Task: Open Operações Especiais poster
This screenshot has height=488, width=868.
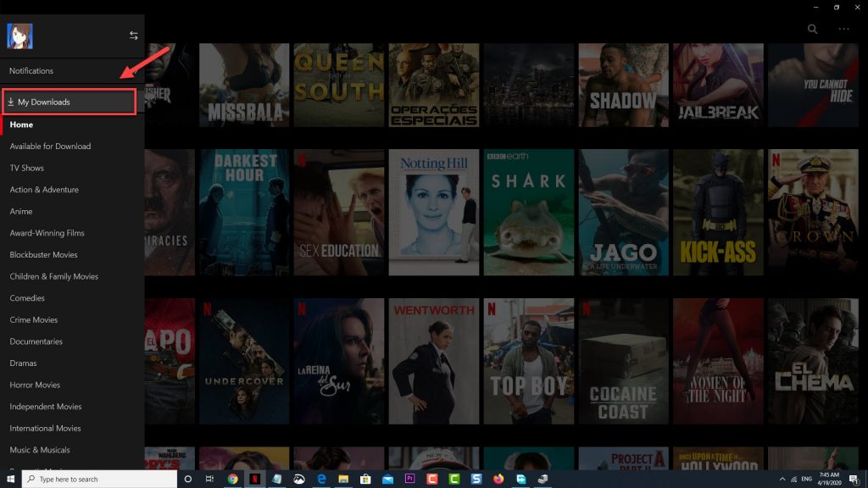Action: tap(433, 86)
